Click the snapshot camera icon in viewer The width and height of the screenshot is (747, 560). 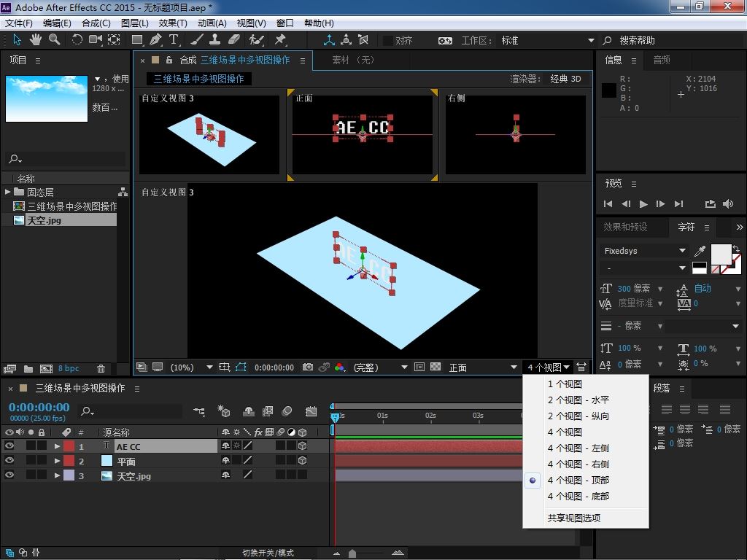coord(309,367)
